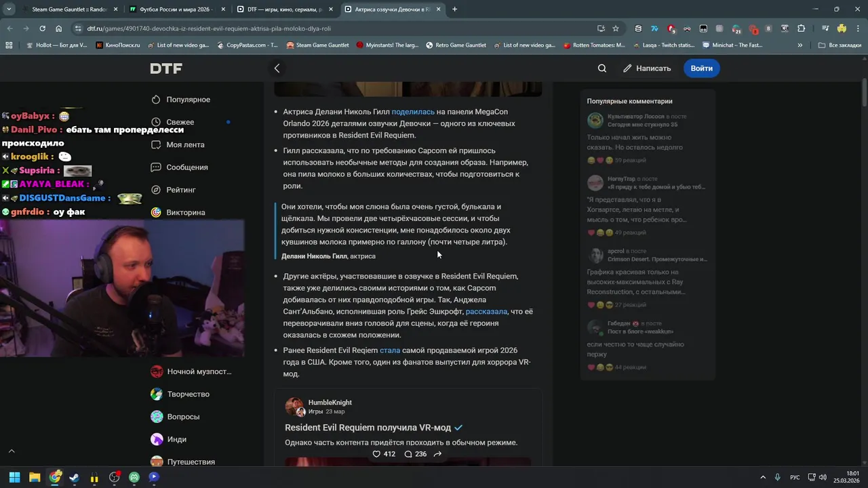
Task: Click the browser back arrow
Action: click(9, 28)
